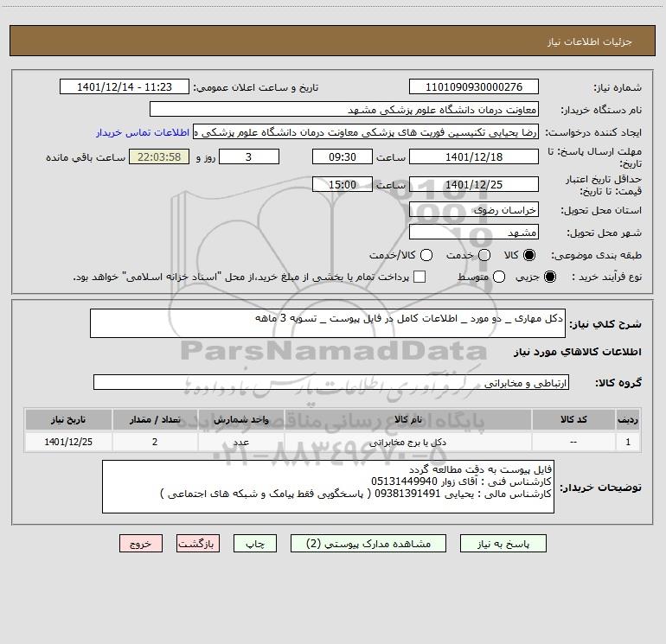Click the request creator field رضا یحیایی
This screenshot has width=666, height=644.
pyautogui.click(x=366, y=132)
